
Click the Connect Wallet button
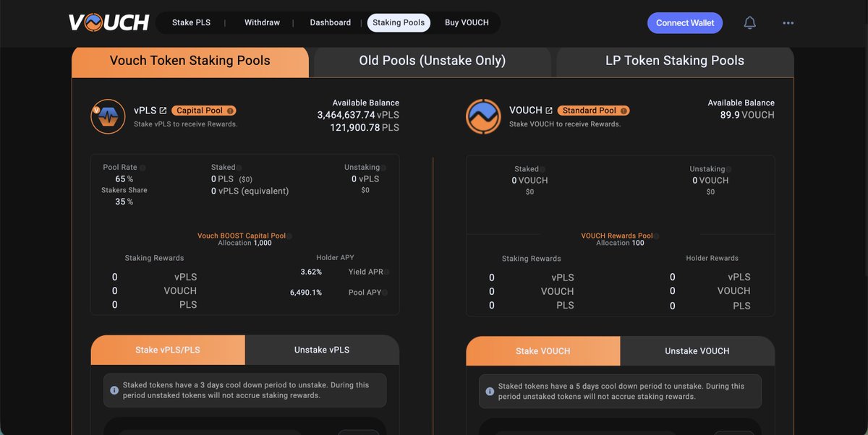685,23
